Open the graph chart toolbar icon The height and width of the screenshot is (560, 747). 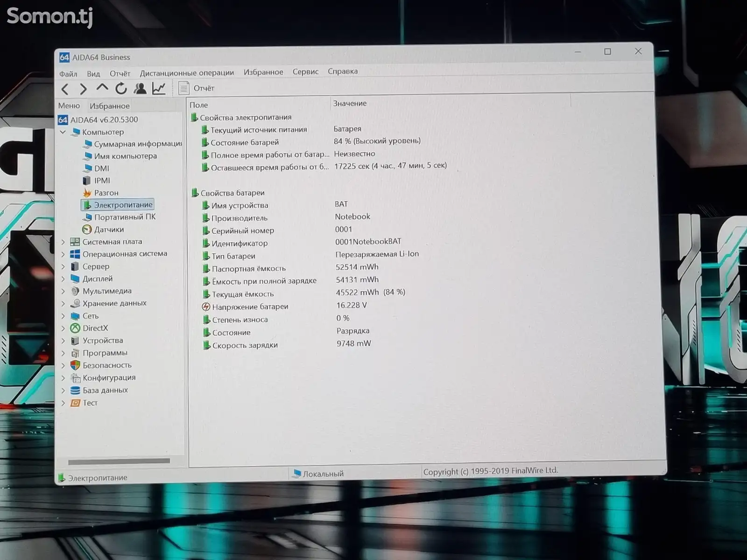(159, 88)
